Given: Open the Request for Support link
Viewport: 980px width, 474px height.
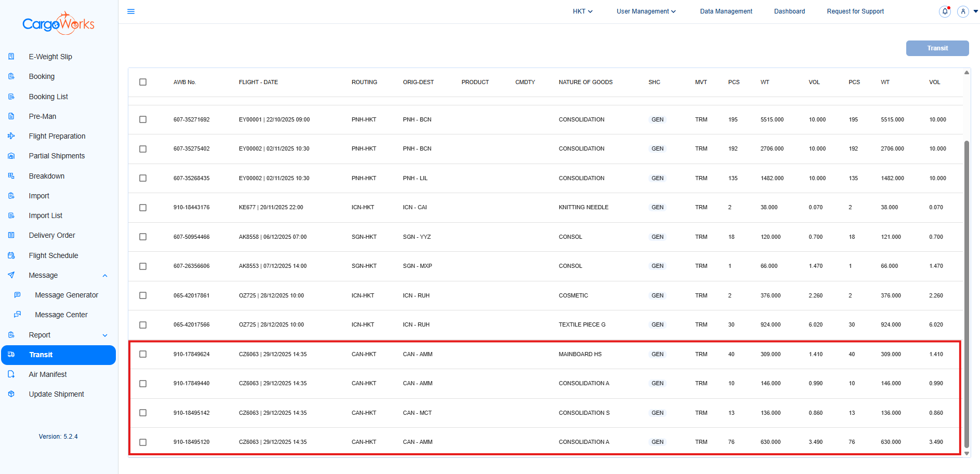Looking at the screenshot, I should [x=855, y=11].
